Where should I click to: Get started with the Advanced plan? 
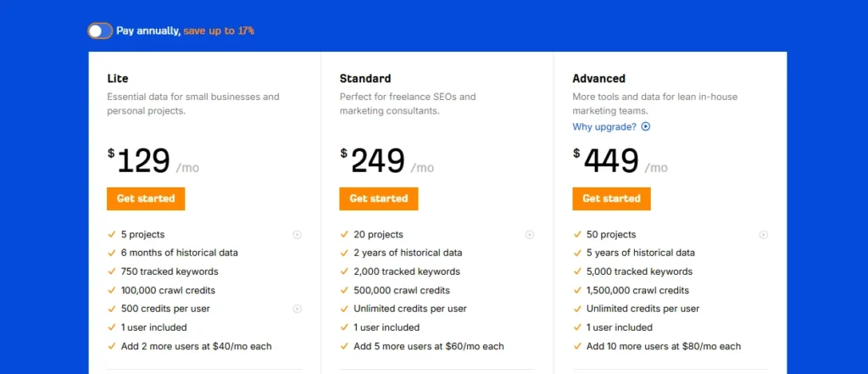(x=611, y=198)
